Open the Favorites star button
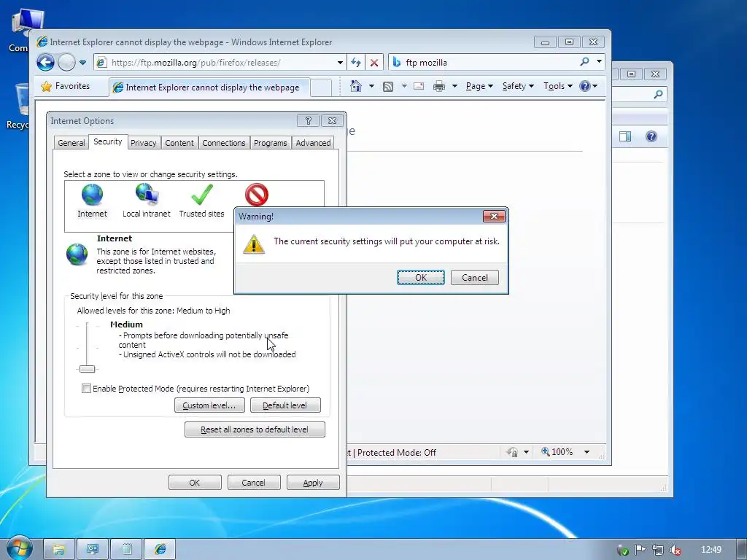747x560 pixels. [x=66, y=86]
